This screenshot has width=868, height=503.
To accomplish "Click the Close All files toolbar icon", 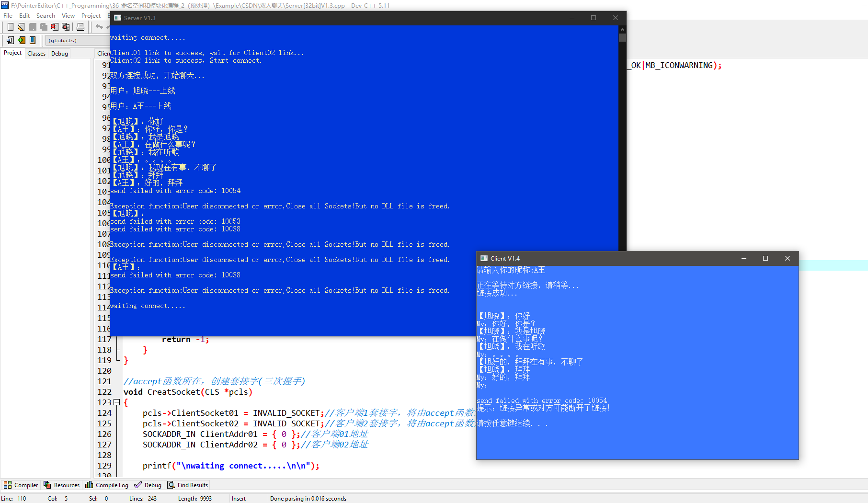I will (66, 27).
